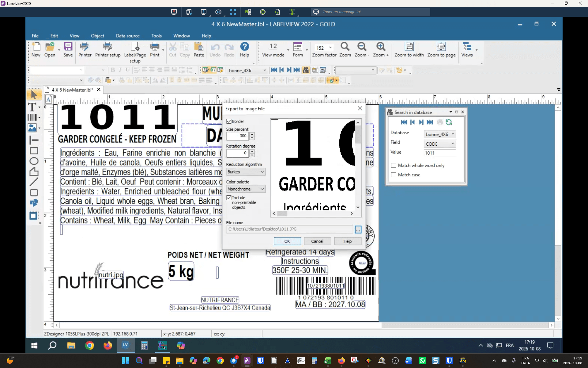Select the Barcode tool in left toolbox
The width and height of the screenshot is (588, 368).
(32, 117)
